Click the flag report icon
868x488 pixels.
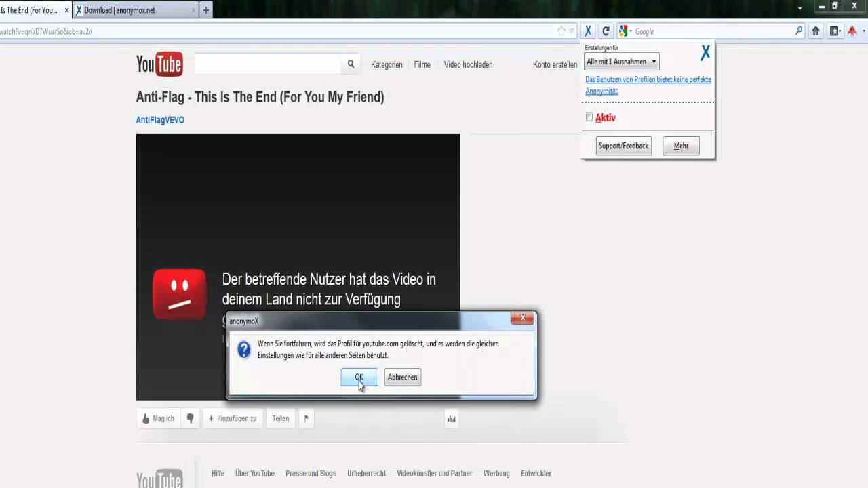(306, 419)
